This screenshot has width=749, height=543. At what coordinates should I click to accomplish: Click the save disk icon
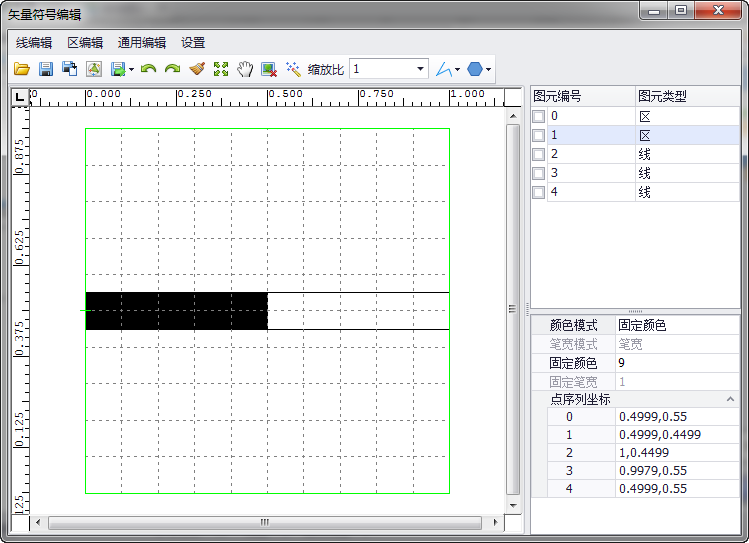(x=46, y=69)
